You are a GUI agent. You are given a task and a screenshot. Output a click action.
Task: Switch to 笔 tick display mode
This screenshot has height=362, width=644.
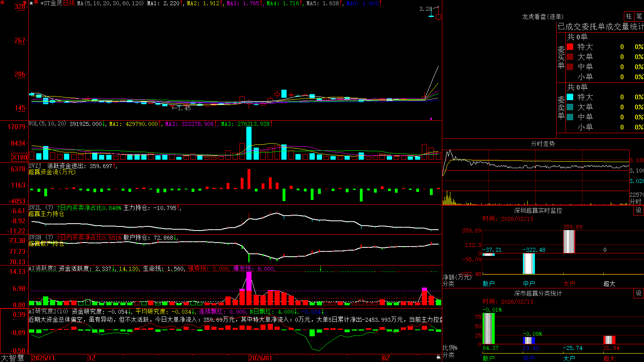pyautogui.click(x=639, y=16)
